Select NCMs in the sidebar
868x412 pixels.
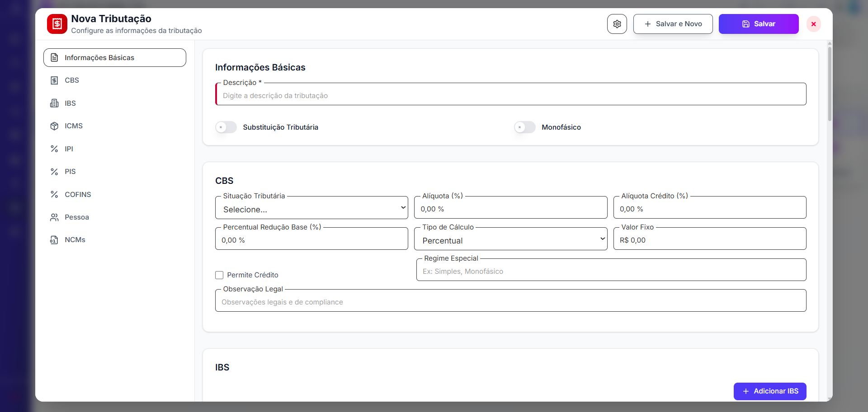click(115, 240)
